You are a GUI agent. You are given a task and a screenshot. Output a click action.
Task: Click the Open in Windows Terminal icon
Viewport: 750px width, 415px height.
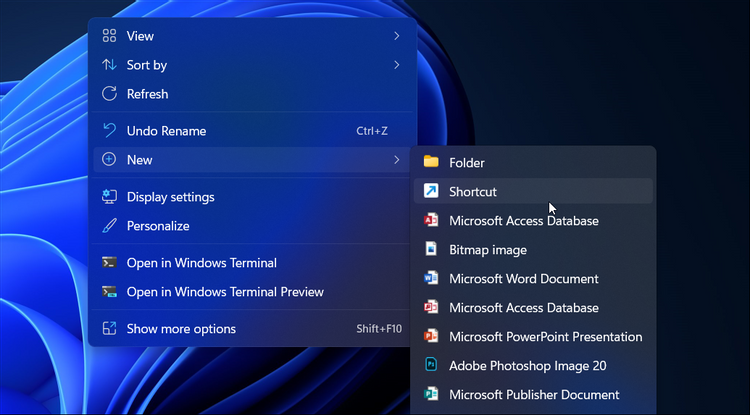(110, 263)
